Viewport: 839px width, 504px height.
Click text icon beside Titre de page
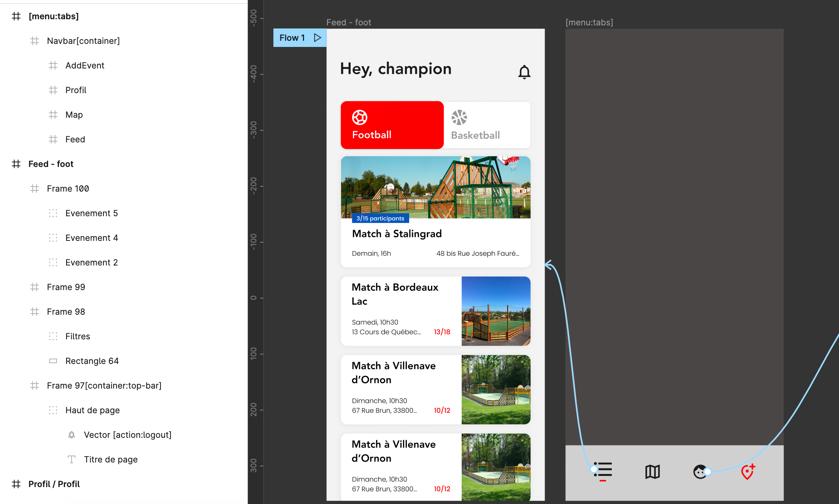(x=72, y=459)
